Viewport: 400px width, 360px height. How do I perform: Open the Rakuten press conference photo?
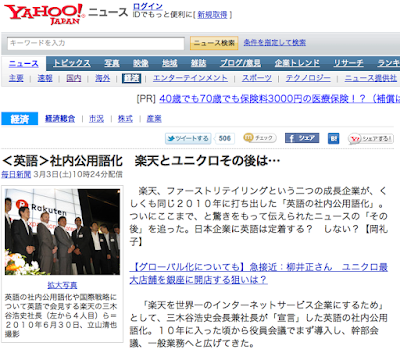[62, 232]
